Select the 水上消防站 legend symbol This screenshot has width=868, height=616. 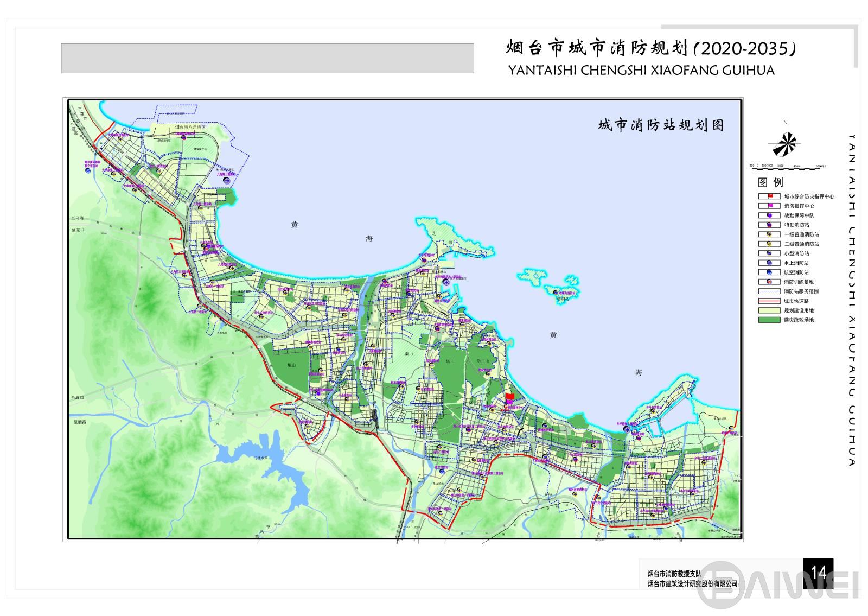[x=769, y=263]
